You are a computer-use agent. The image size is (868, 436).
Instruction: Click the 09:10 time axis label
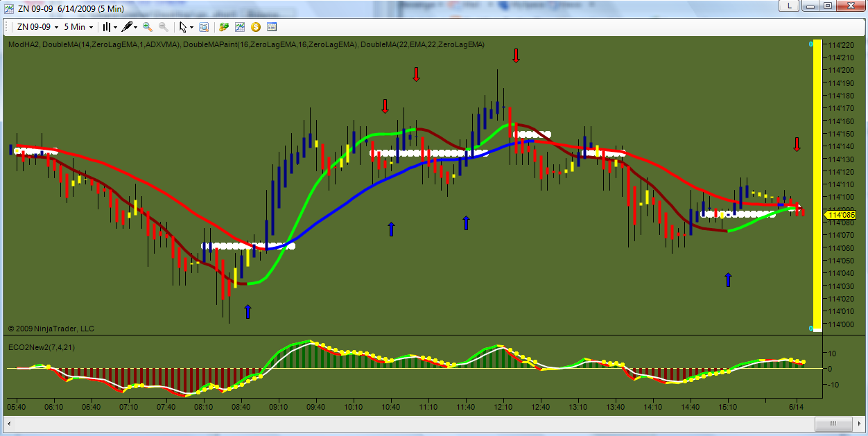coord(279,408)
